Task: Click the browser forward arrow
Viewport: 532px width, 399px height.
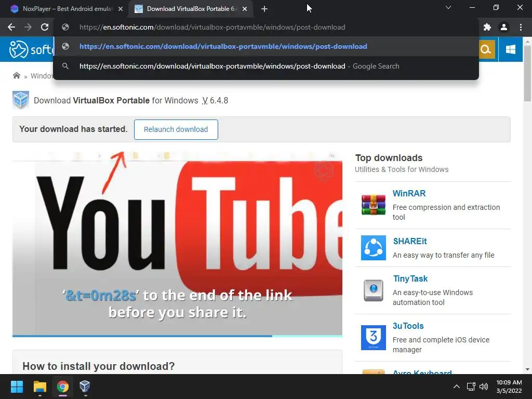Action: 28,27
